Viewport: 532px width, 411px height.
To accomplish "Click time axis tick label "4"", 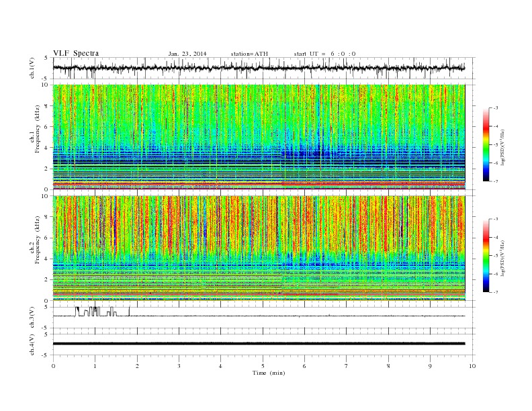I will pyautogui.click(x=220, y=366).
